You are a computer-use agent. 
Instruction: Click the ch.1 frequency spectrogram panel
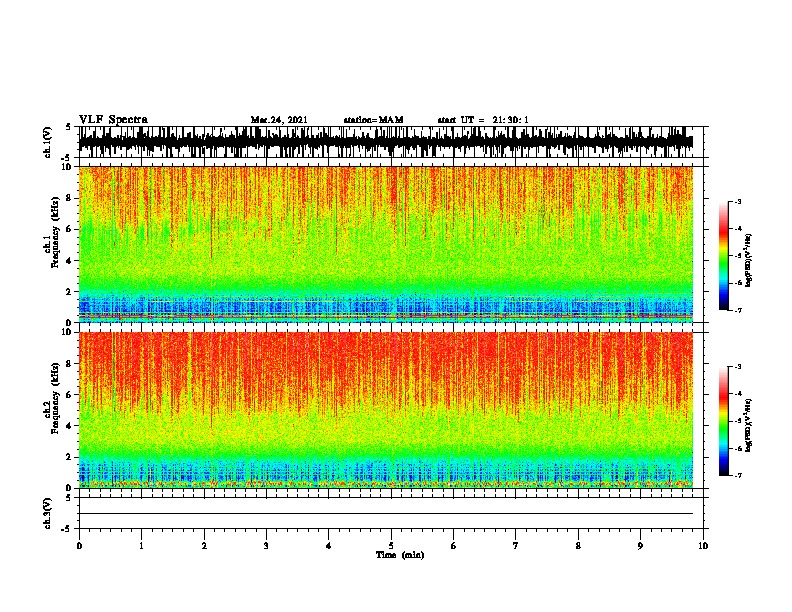[386, 244]
